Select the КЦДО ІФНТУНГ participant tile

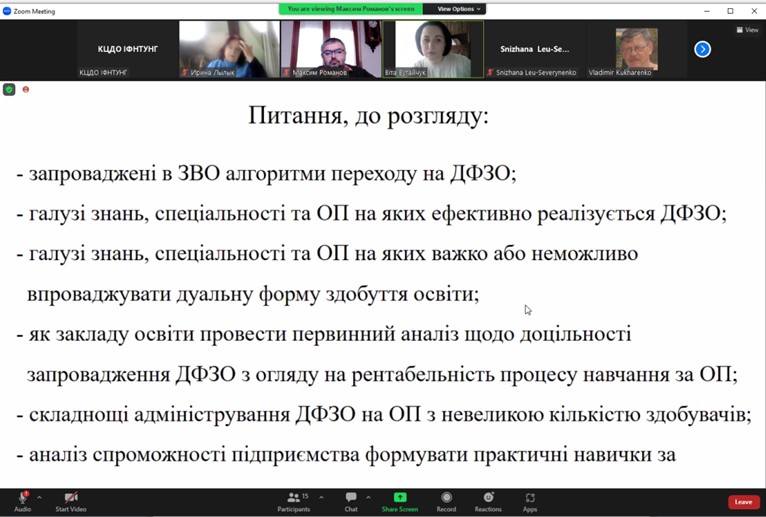pyautogui.click(x=128, y=49)
